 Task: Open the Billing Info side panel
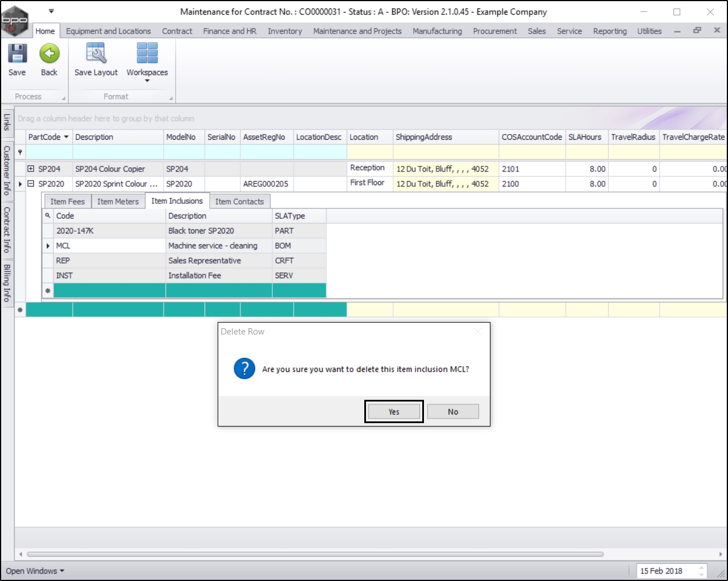(x=7, y=283)
